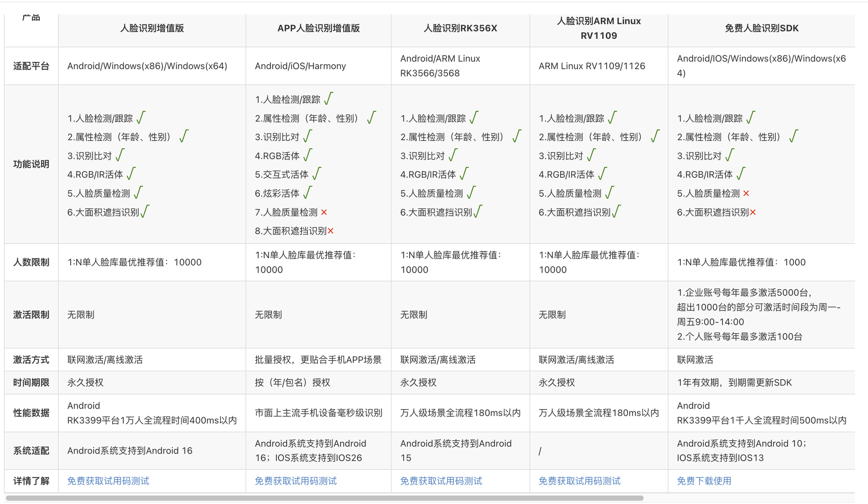Click the 性能数据 row label
The image size is (868, 504).
31,413
